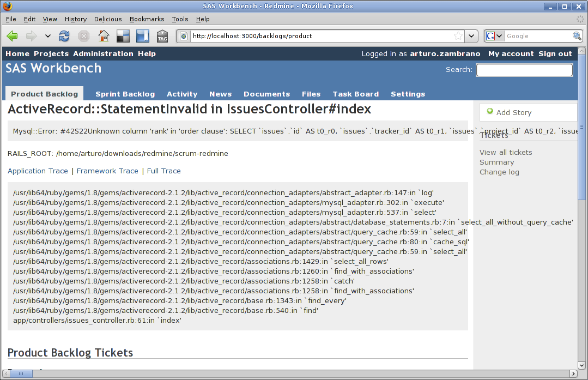Open the Bookmarks menu
588x380 pixels.
point(147,19)
